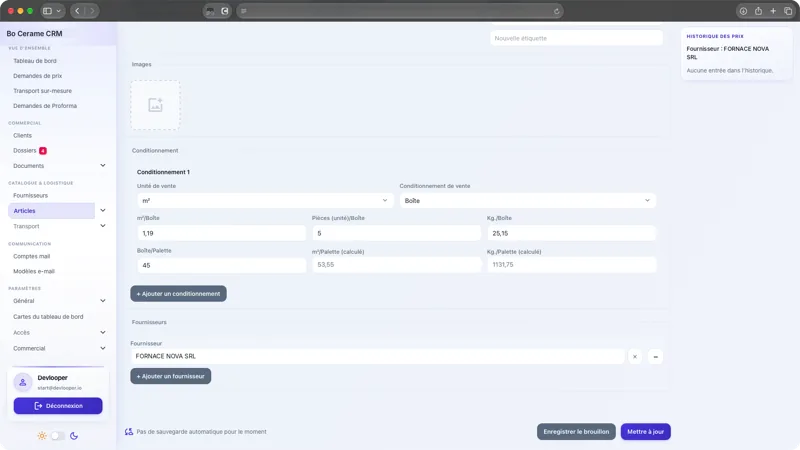This screenshot has width=800, height=450.
Task: Expand the Général settings chevron
Action: click(x=103, y=301)
